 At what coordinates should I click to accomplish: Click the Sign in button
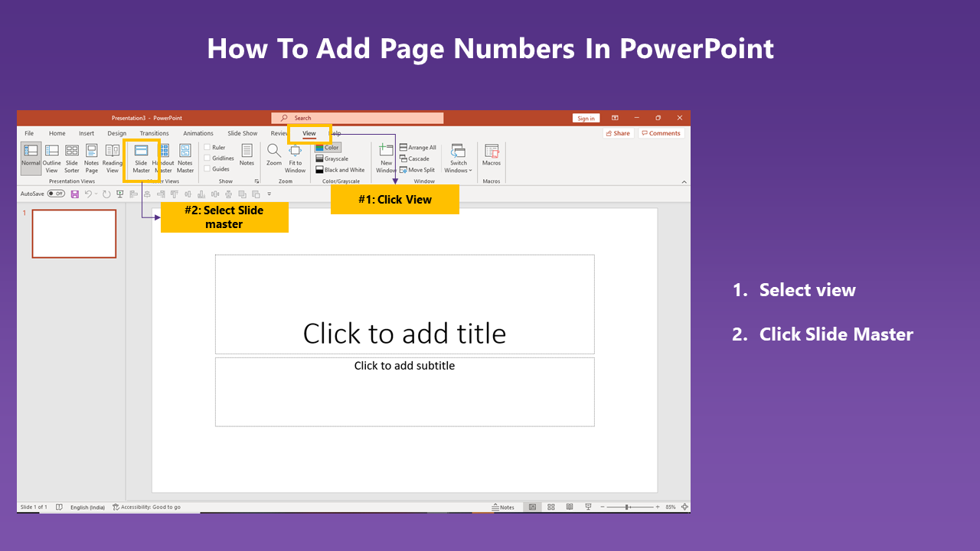[x=586, y=118]
